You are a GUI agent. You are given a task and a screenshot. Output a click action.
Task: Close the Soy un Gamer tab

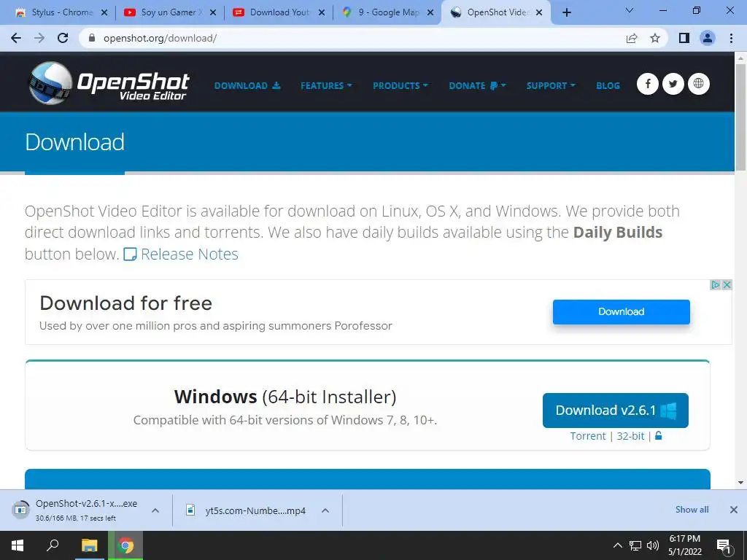(212, 12)
